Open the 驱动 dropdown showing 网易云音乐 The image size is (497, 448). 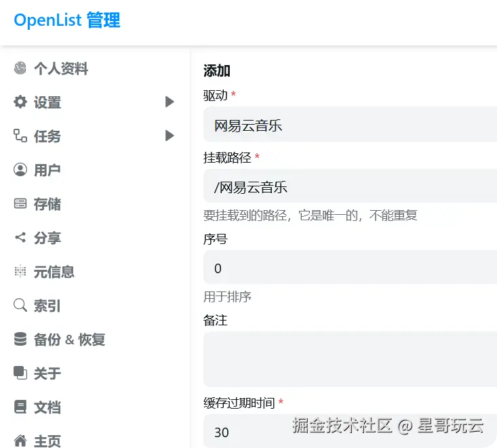click(x=350, y=125)
